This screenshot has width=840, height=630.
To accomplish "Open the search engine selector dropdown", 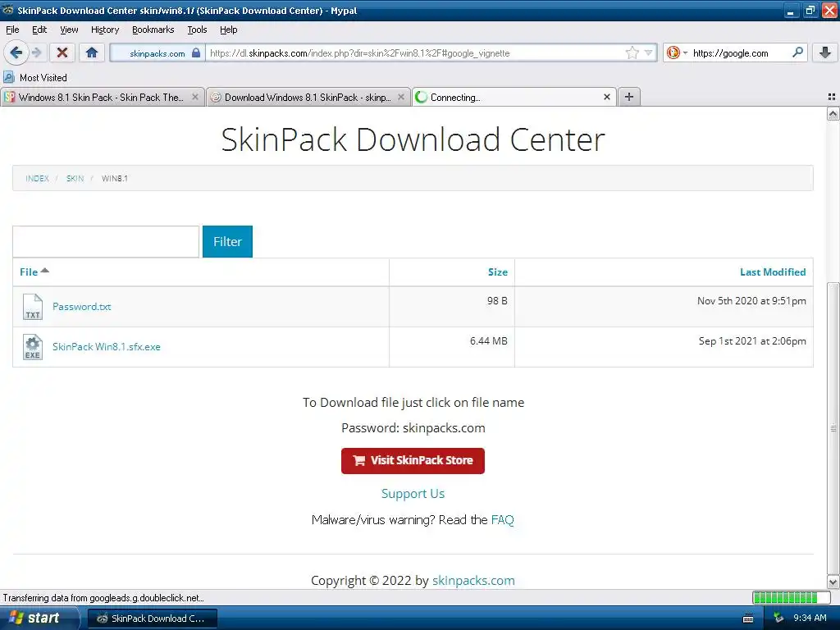I will (x=677, y=52).
